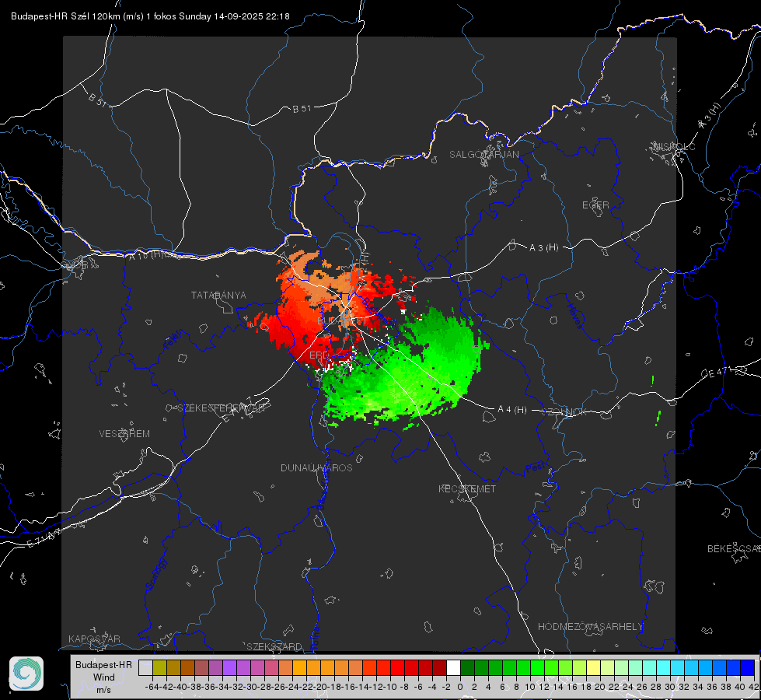Viewport: 761px width, 700px height.
Task: Click the 'Budapest-HR Wind m/s' legend title
Action: [103, 677]
